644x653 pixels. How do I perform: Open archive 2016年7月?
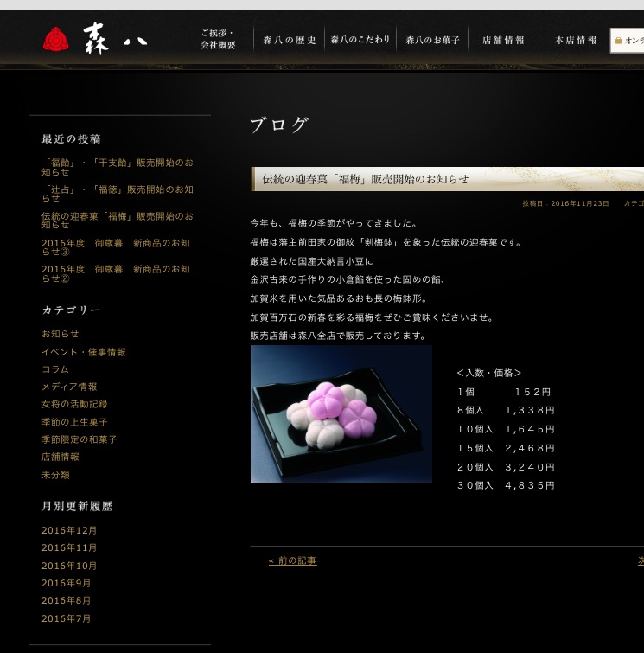[x=67, y=619]
